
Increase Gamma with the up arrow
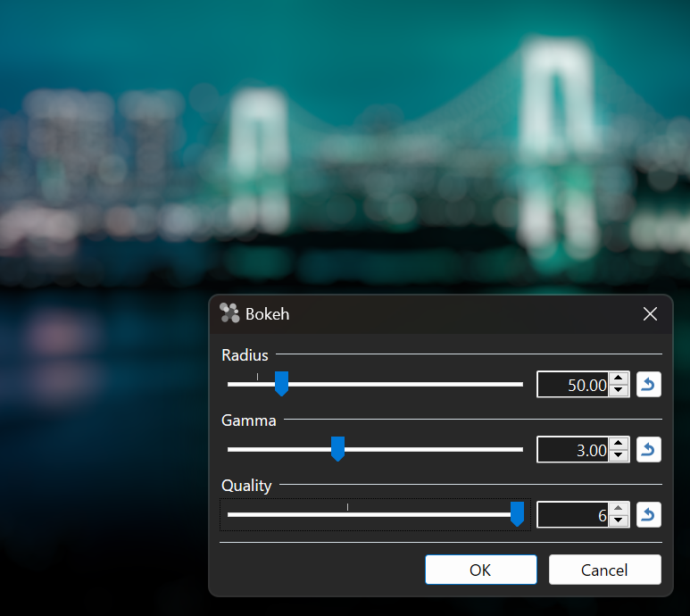pos(619,444)
